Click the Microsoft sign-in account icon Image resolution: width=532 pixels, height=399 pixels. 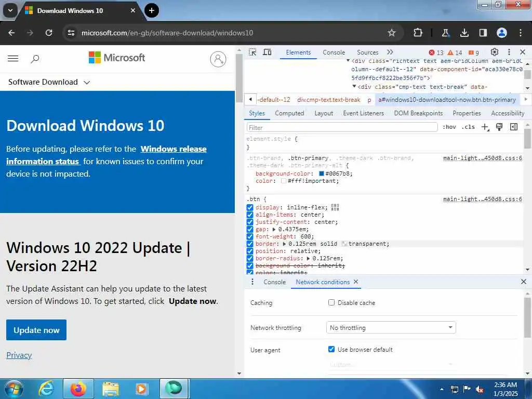click(x=218, y=59)
